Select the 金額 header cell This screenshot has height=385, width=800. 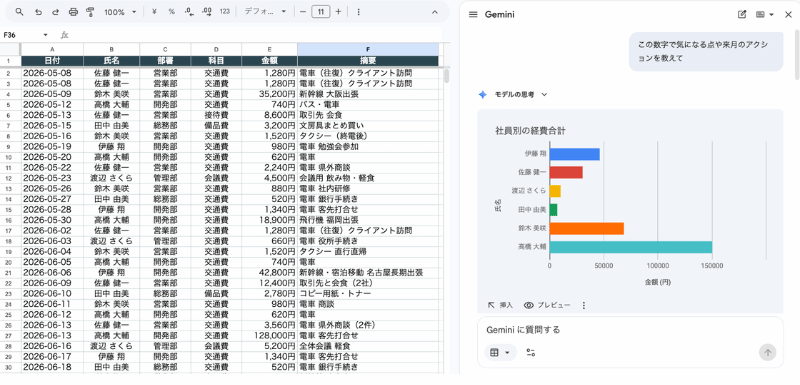(x=269, y=61)
